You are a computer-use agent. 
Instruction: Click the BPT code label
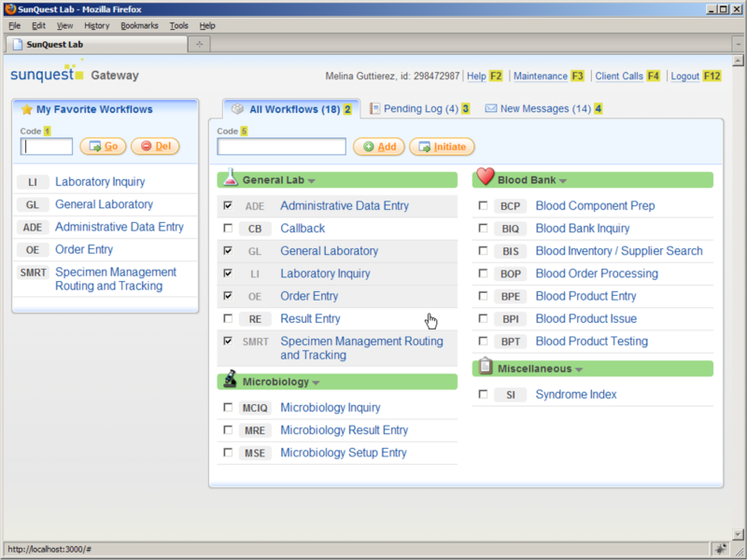tap(510, 342)
